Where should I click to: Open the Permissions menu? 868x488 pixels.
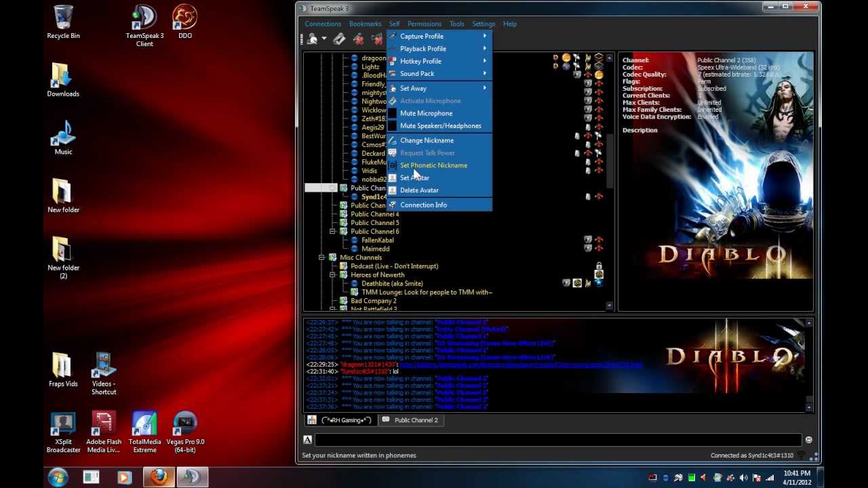point(425,24)
